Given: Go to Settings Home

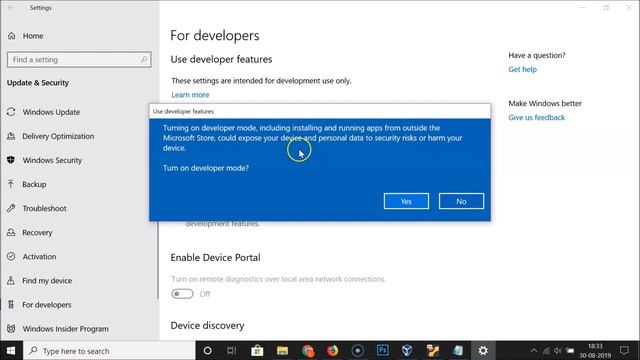Looking at the screenshot, I should pyautogui.click(x=33, y=36).
